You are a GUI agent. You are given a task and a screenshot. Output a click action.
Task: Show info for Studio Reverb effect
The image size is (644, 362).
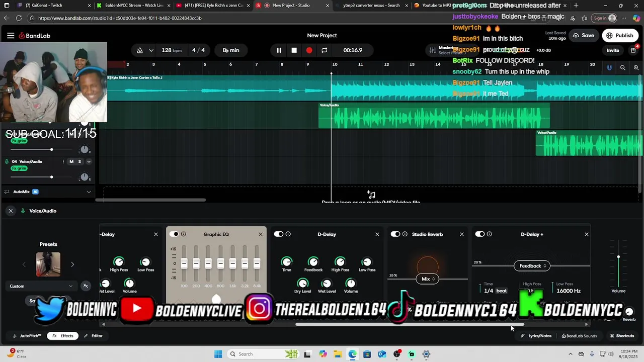point(405,234)
